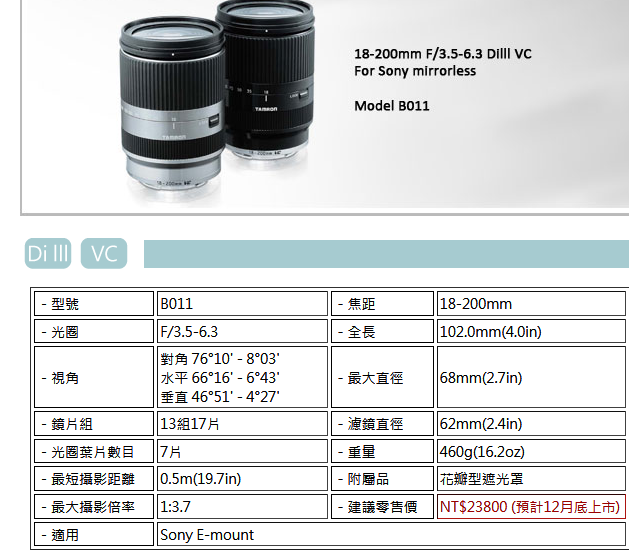629x551 pixels.
Task: Click the teal header bar
Action: point(386,253)
